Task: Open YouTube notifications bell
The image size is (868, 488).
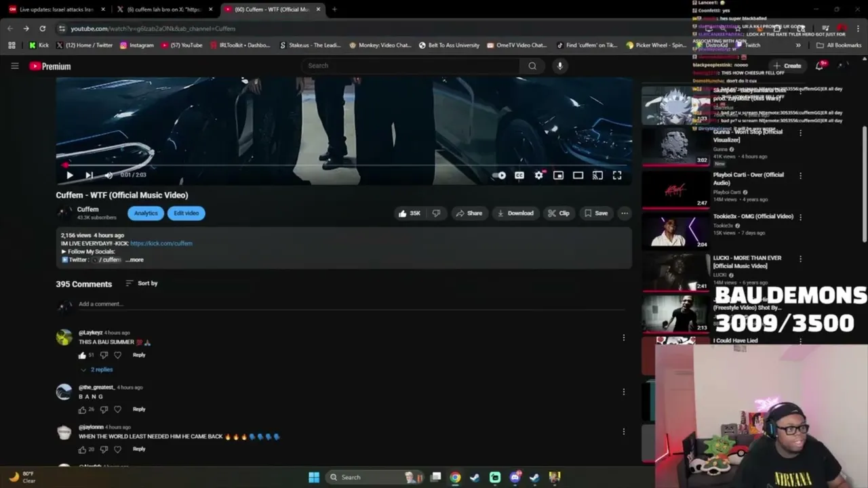Action: 819,66
